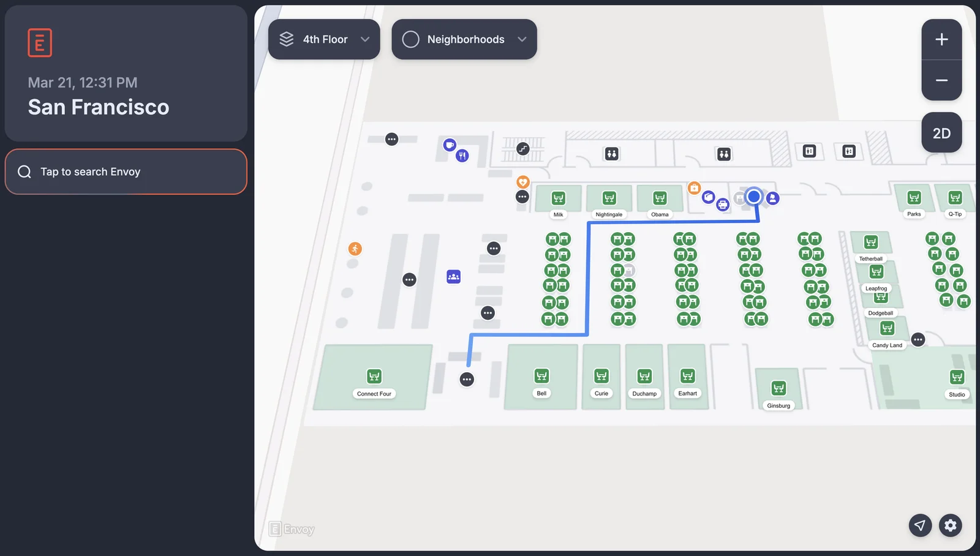Select the coffee cup amenity icon
The height and width of the screenshot is (556, 980).
(450, 145)
